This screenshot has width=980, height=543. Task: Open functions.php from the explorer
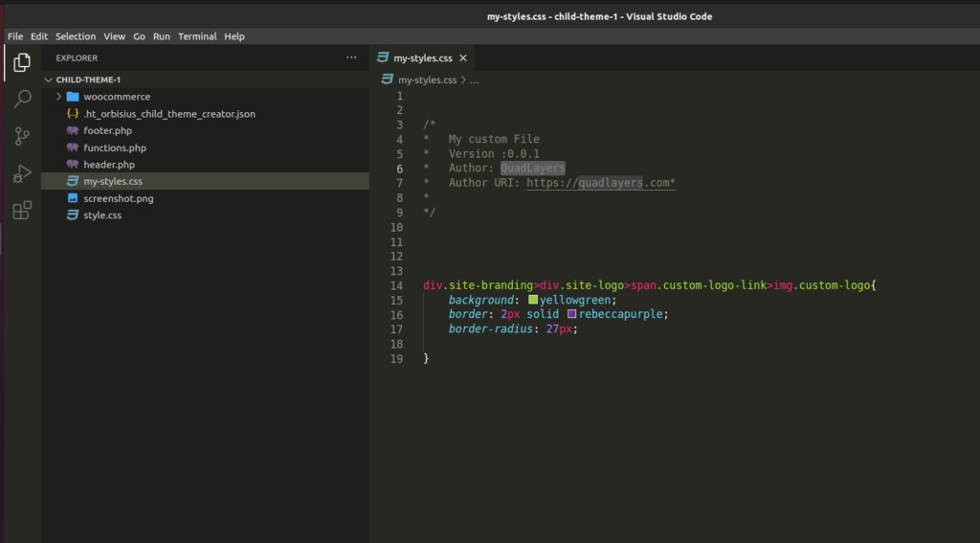[x=115, y=147]
